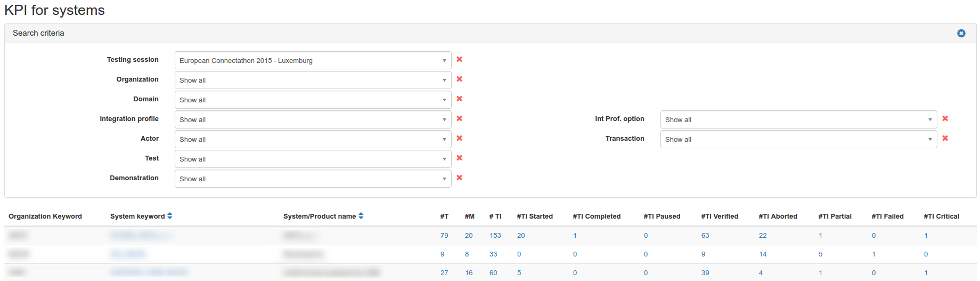Clear the Actor filter with red X
Image resolution: width=980 pixels, height=281 pixels.
(x=459, y=138)
